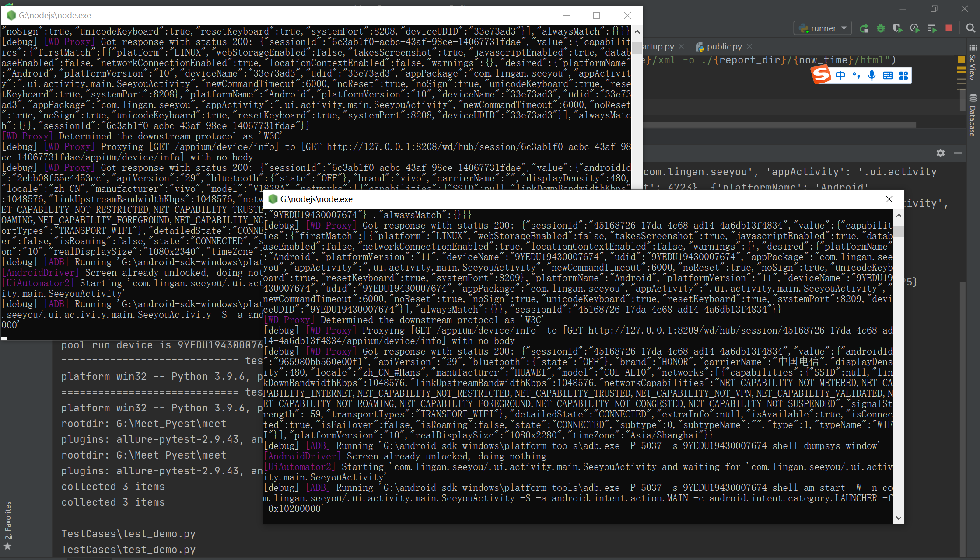The height and width of the screenshot is (560, 980).
Task: Stop the running process with red square
Action: pyautogui.click(x=949, y=28)
